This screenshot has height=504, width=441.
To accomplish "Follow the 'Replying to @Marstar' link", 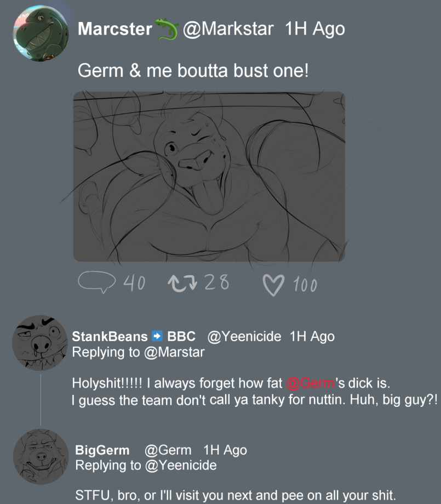I will pos(174,352).
